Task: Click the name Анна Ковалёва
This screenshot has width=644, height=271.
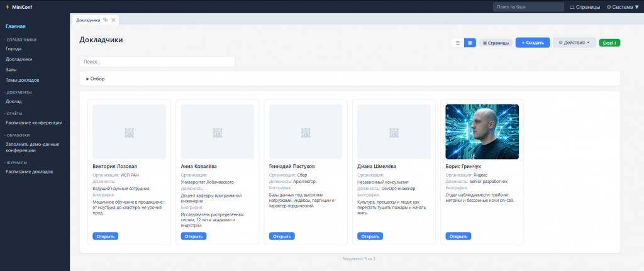Action: [199, 167]
